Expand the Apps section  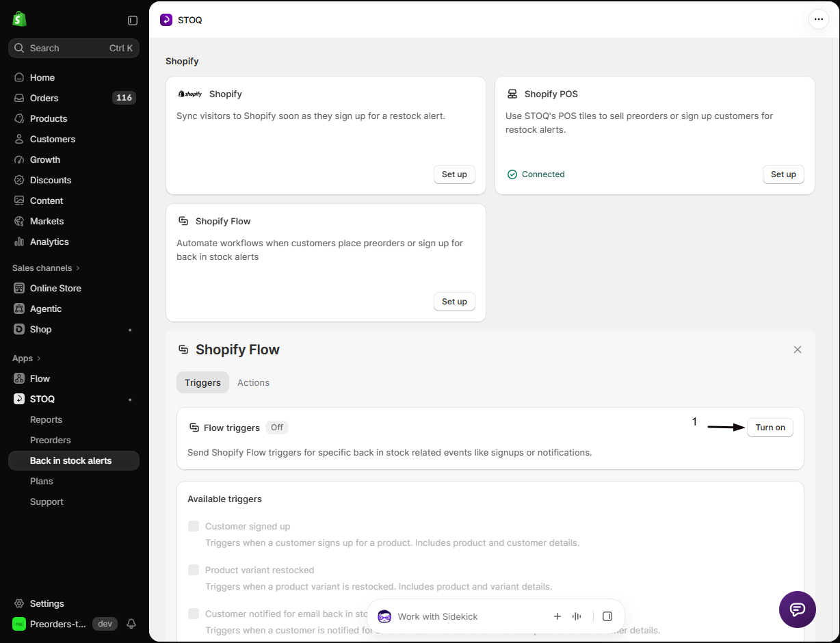coord(27,358)
